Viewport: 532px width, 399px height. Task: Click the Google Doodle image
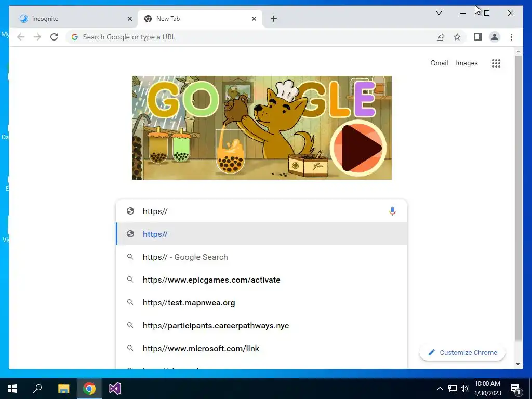(262, 128)
